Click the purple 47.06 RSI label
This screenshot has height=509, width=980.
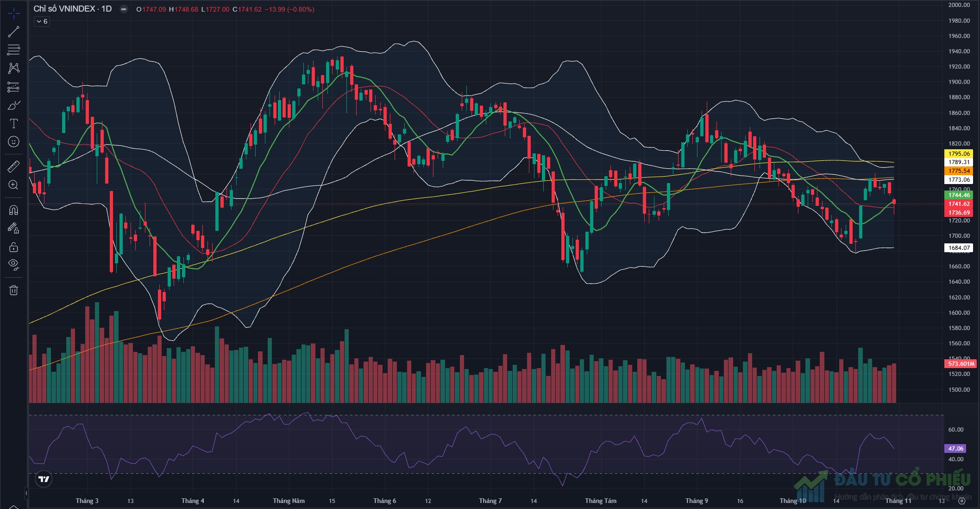955,448
